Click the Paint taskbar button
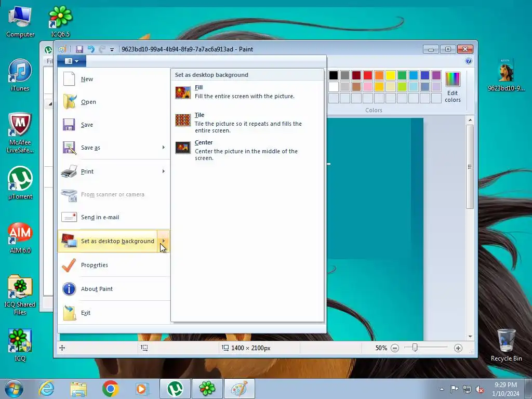This screenshot has width=532, height=399. point(239,389)
